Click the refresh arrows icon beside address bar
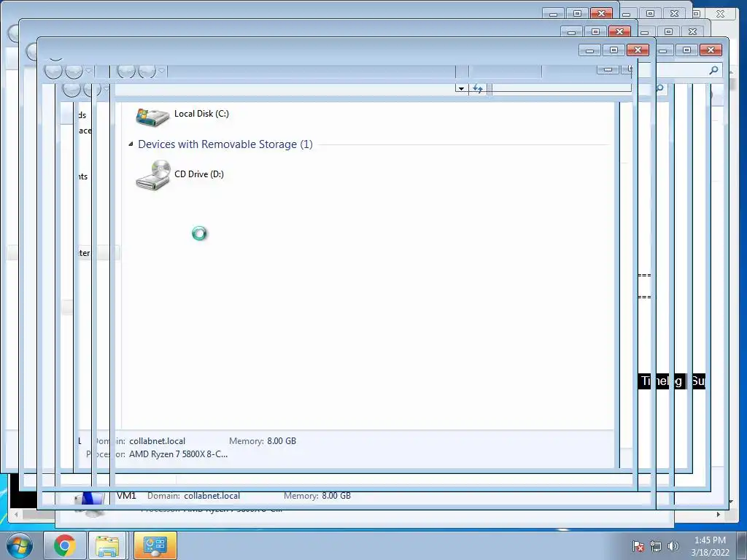 tap(477, 88)
